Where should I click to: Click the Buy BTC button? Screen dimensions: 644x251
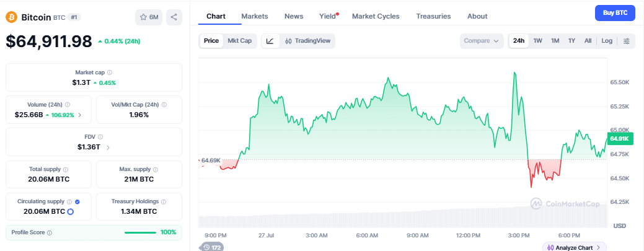coord(615,13)
